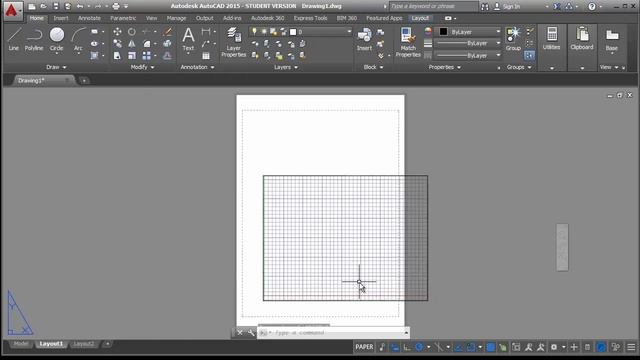Switch to the Annotate ribbon tab
This screenshot has width=640, height=360.
coord(89,18)
